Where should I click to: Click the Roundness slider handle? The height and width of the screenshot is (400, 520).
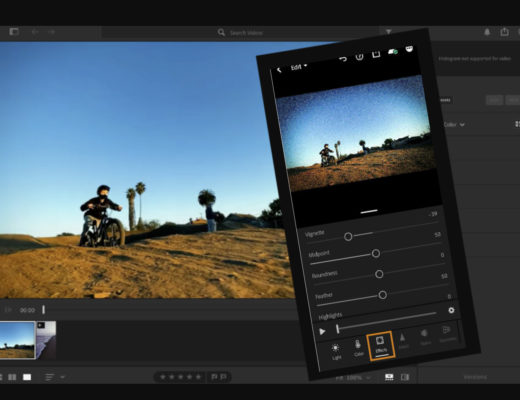point(379,274)
